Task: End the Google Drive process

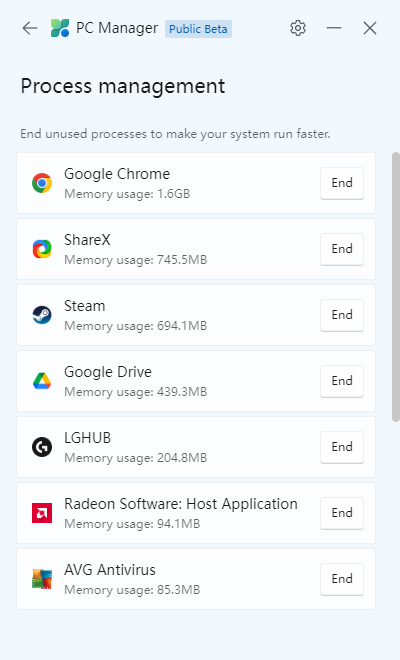Action: coord(342,381)
